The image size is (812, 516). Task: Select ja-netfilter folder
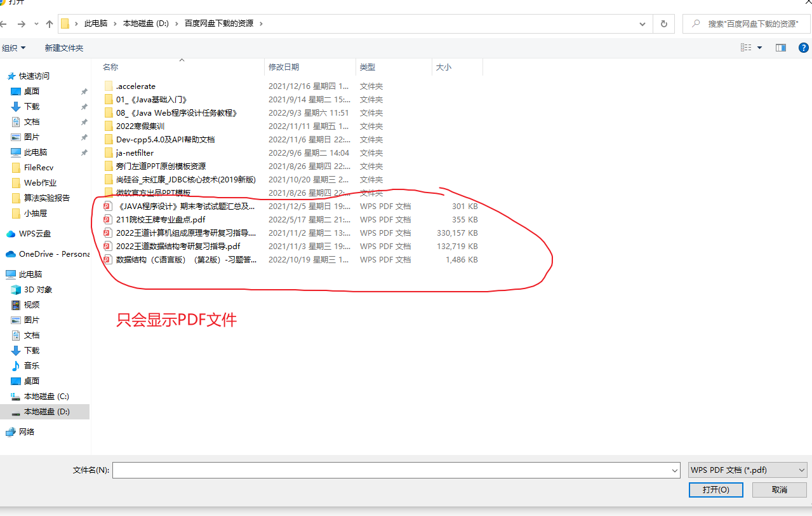[x=135, y=153]
